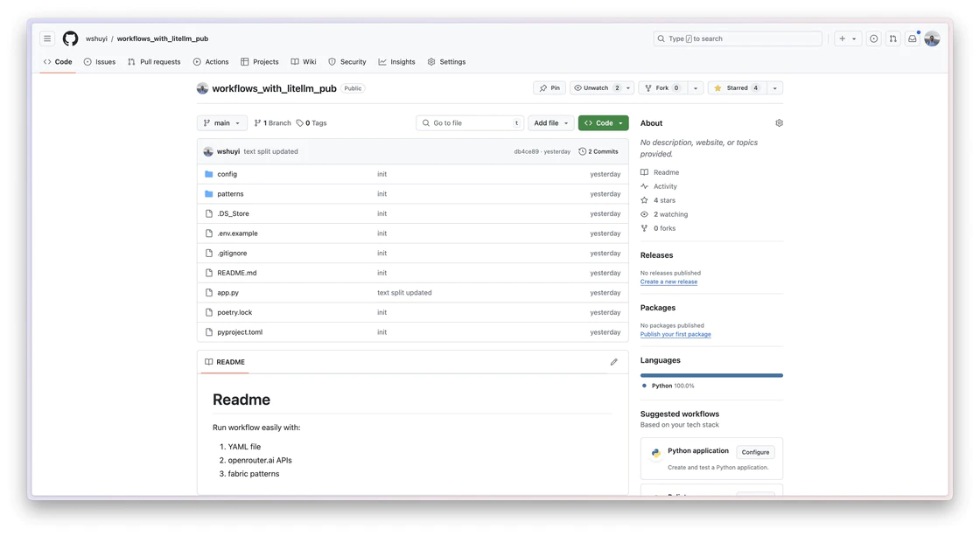The height and width of the screenshot is (536, 980).
Task: Open the issues icon in header
Action: [874, 38]
